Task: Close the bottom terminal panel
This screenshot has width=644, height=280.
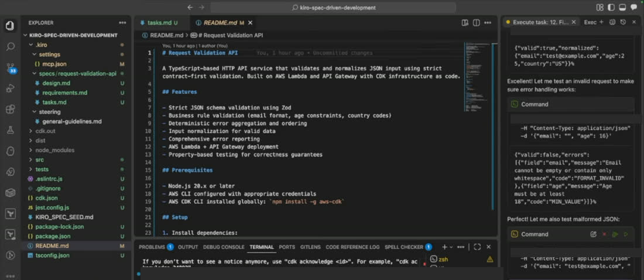Action: pyautogui.click(x=488, y=247)
